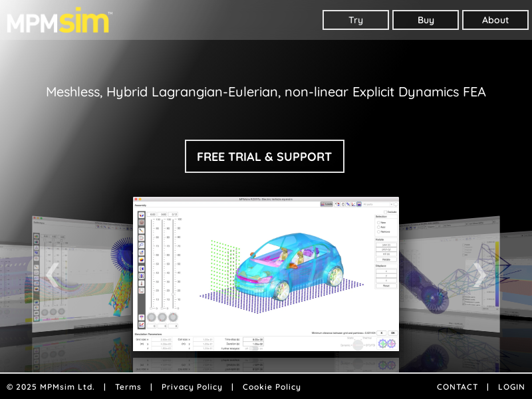Open the Terms link in the footer
532x399 pixels.
(x=128, y=387)
